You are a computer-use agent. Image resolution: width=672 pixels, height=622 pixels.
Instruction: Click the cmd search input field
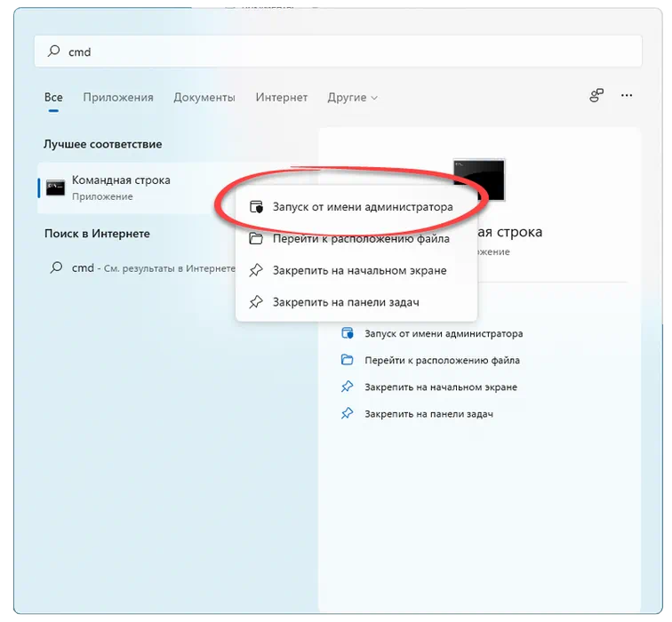(338, 52)
